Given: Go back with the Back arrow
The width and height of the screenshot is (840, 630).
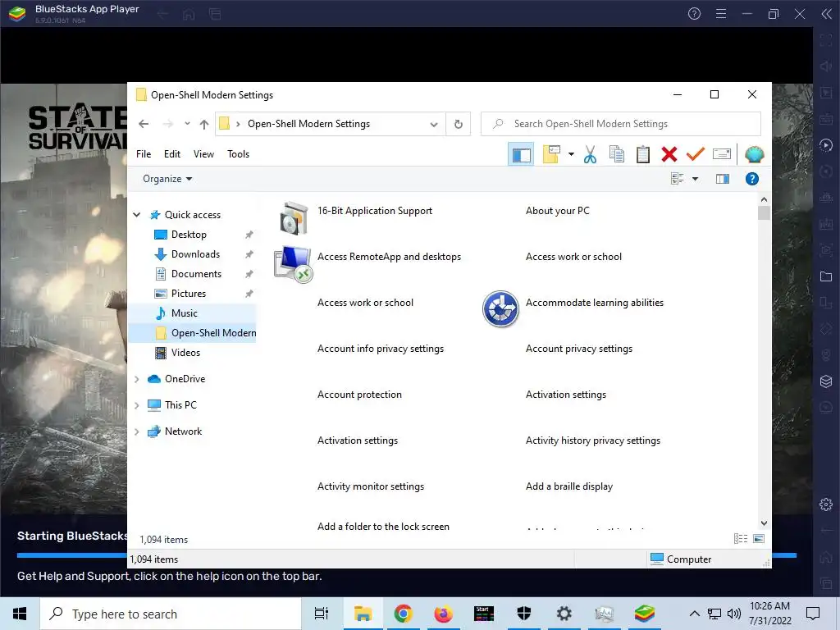Looking at the screenshot, I should pos(144,124).
